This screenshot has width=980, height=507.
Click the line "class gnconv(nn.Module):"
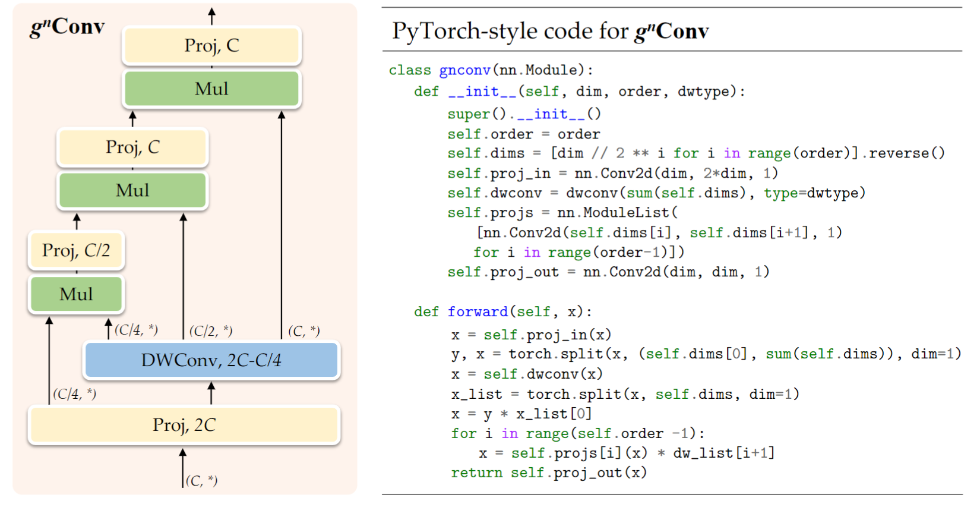[x=491, y=70]
